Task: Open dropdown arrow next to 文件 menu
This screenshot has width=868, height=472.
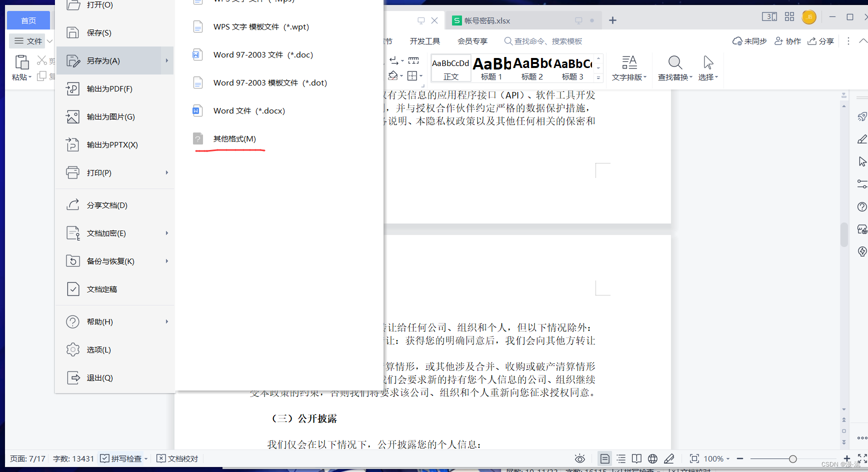Action: (49, 41)
